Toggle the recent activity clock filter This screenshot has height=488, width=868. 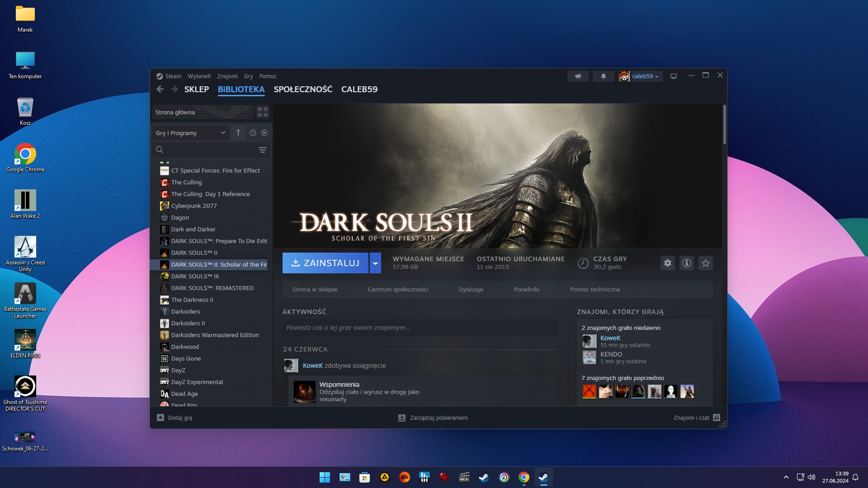tap(253, 133)
